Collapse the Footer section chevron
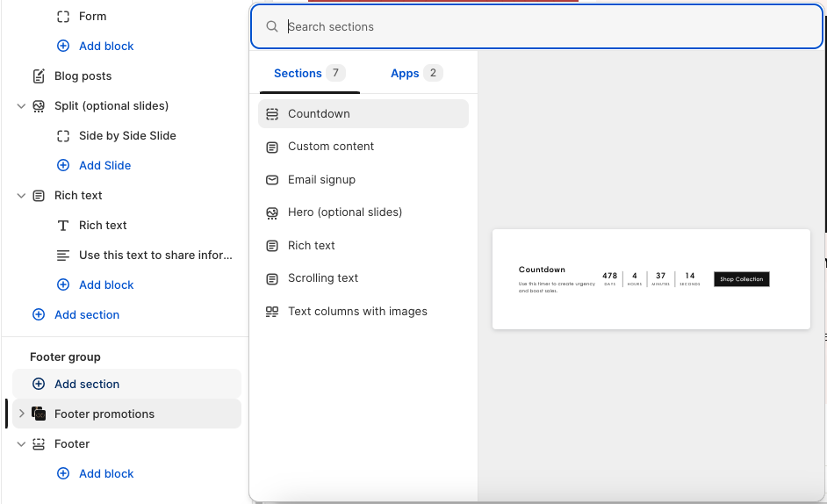The image size is (827, 504). (x=21, y=444)
